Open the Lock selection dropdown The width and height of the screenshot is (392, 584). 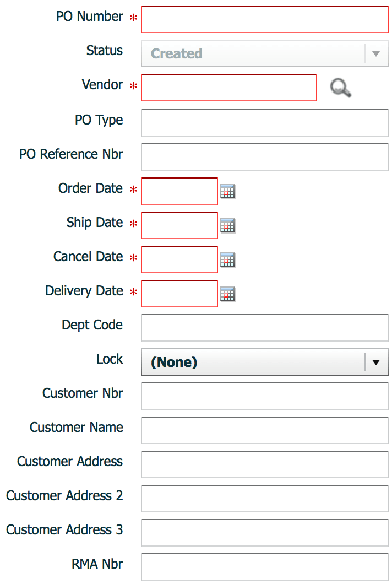click(264, 362)
